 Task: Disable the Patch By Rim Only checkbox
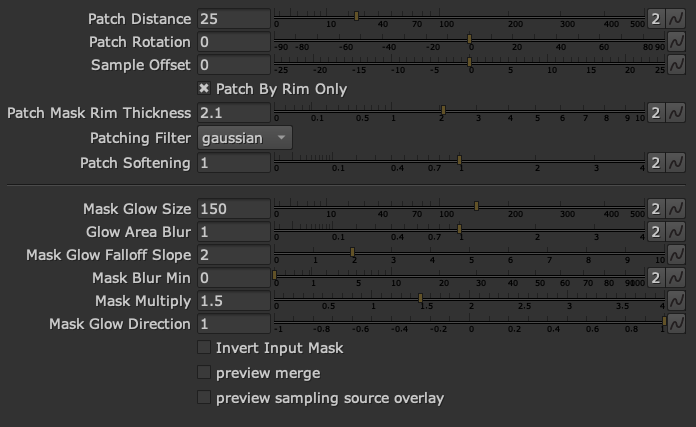[x=205, y=89]
